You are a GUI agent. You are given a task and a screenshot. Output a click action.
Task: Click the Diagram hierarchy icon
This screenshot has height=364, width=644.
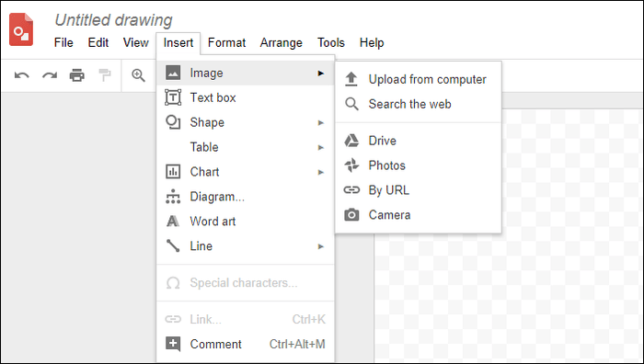point(173,197)
